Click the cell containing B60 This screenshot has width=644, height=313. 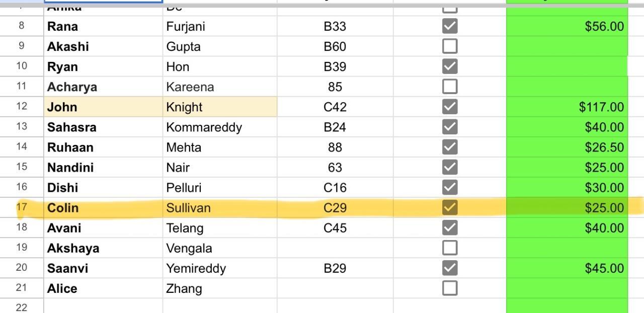point(335,46)
